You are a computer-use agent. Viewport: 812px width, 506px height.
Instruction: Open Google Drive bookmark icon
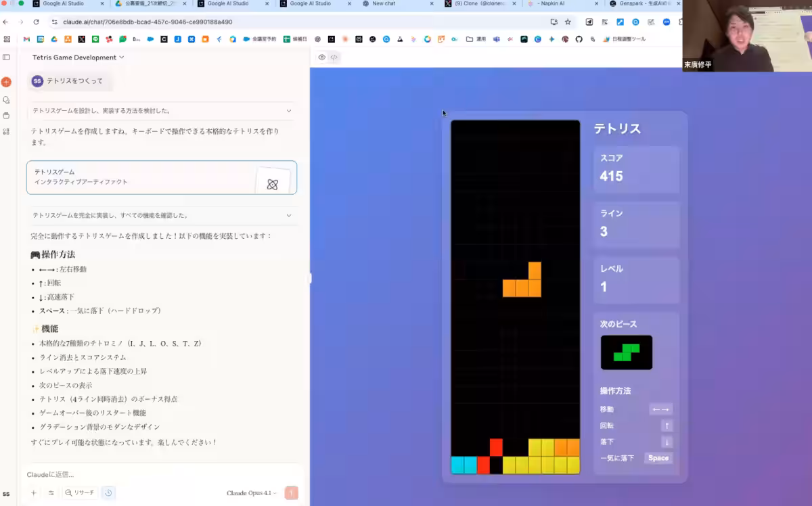[53, 39]
